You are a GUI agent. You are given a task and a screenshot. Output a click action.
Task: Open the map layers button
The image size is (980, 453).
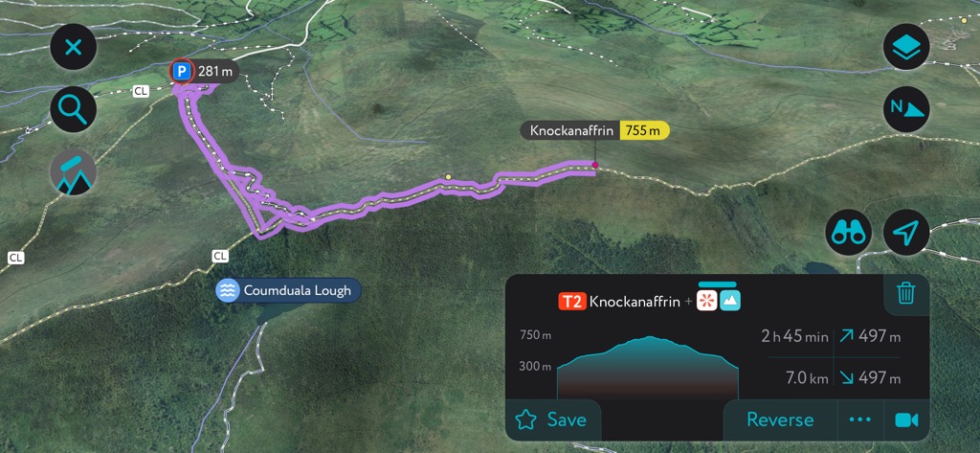[x=906, y=46]
